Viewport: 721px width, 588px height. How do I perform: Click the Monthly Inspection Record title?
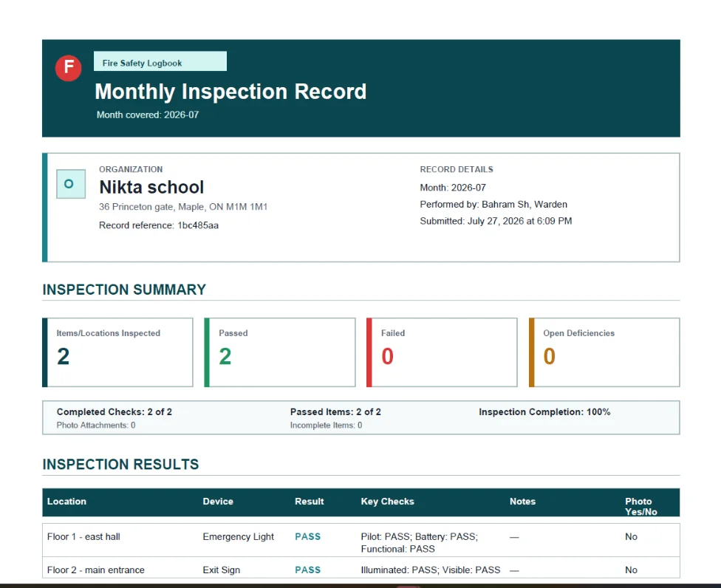230,92
